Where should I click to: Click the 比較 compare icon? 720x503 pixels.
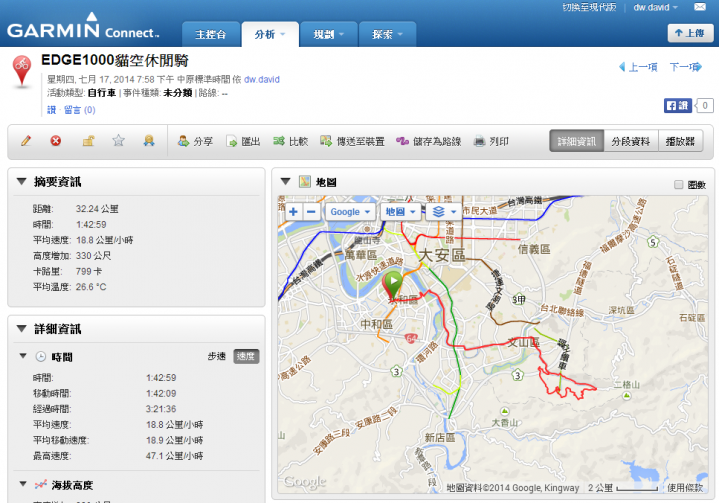[279, 141]
